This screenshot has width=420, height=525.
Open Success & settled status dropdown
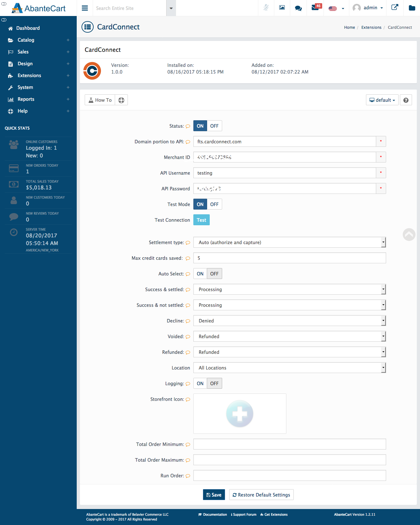tap(290, 290)
